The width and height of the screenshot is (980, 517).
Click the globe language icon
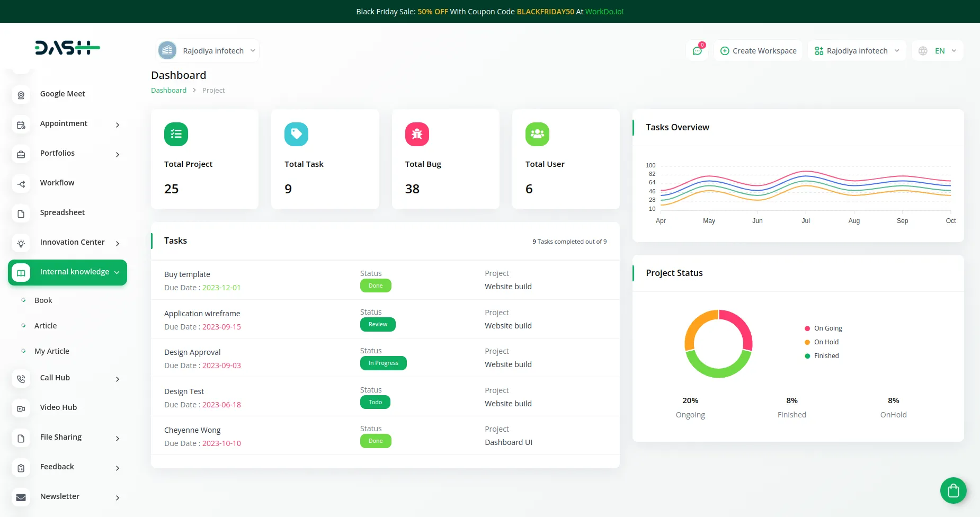pos(923,51)
